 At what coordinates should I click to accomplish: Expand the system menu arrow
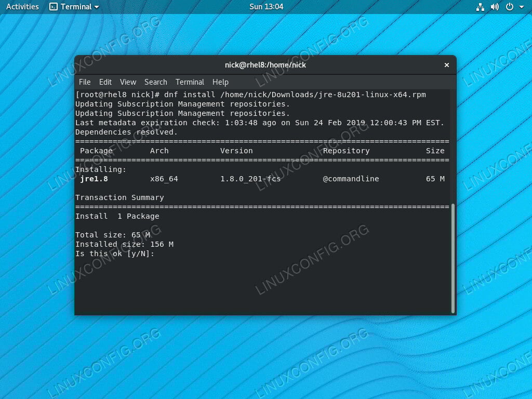pyautogui.click(x=522, y=7)
